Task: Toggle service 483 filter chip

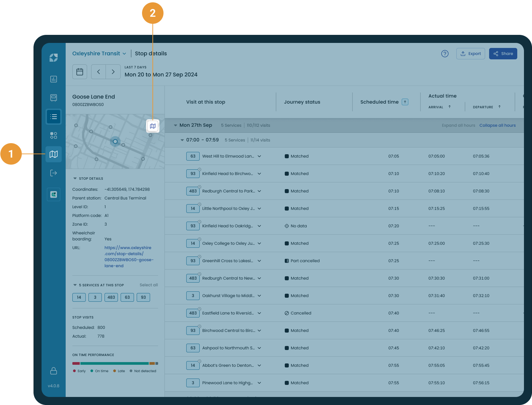Action: point(111,297)
